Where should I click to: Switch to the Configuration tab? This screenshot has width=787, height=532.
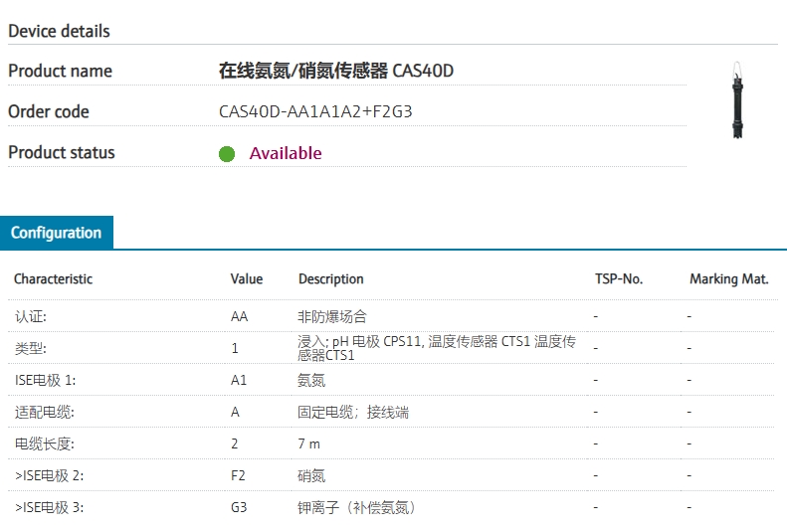[x=57, y=233]
